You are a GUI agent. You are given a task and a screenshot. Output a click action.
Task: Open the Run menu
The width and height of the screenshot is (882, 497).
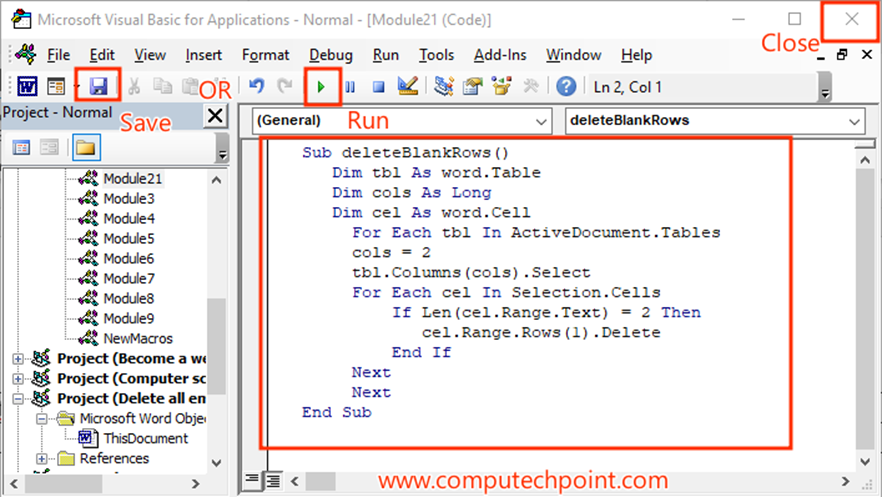click(386, 55)
